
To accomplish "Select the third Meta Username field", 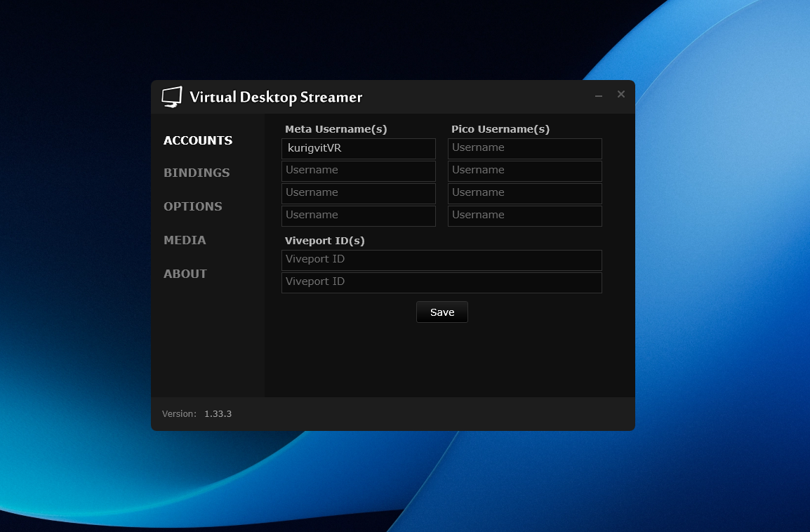I will pyautogui.click(x=358, y=194).
